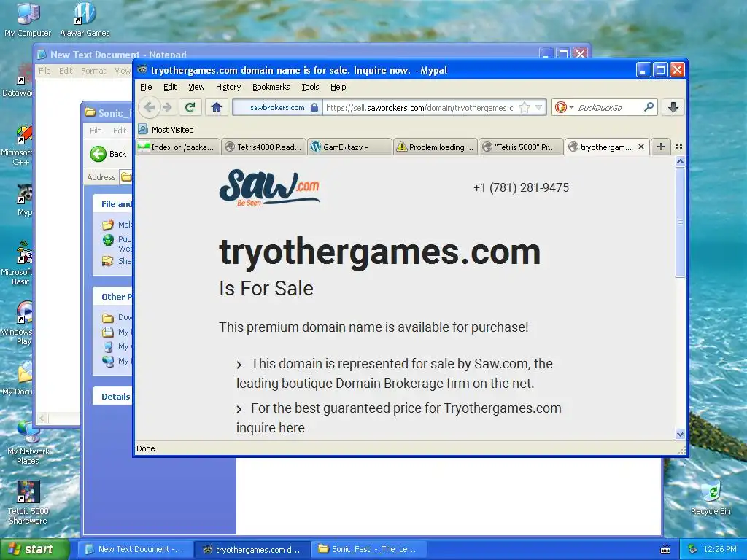Image resolution: width=747 pixels, height=560 pixels.
Task: Click the padlock site security icon
Action: coord(314,108)
